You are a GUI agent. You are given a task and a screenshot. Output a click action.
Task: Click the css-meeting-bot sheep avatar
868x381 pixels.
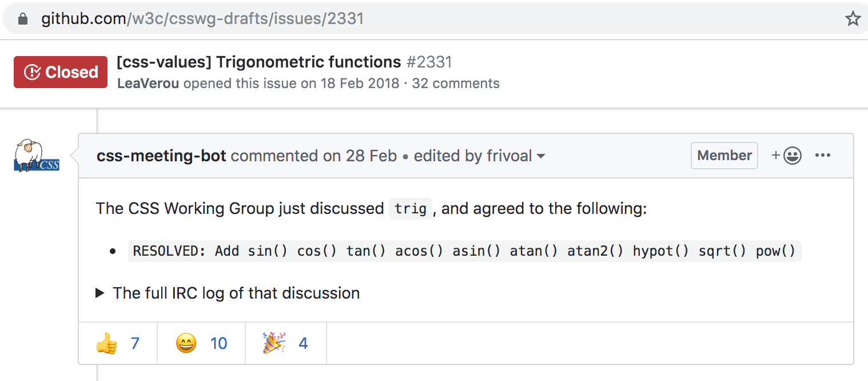37,156
